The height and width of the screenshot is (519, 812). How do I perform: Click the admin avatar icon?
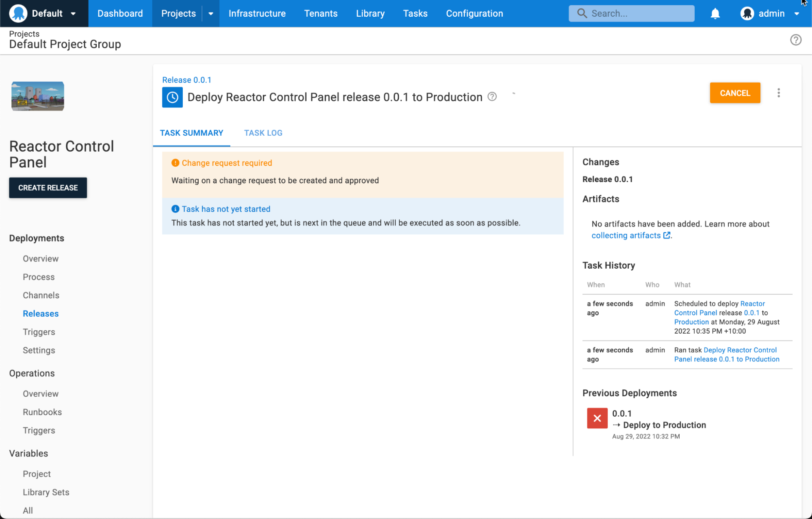(x=747, y=13)
